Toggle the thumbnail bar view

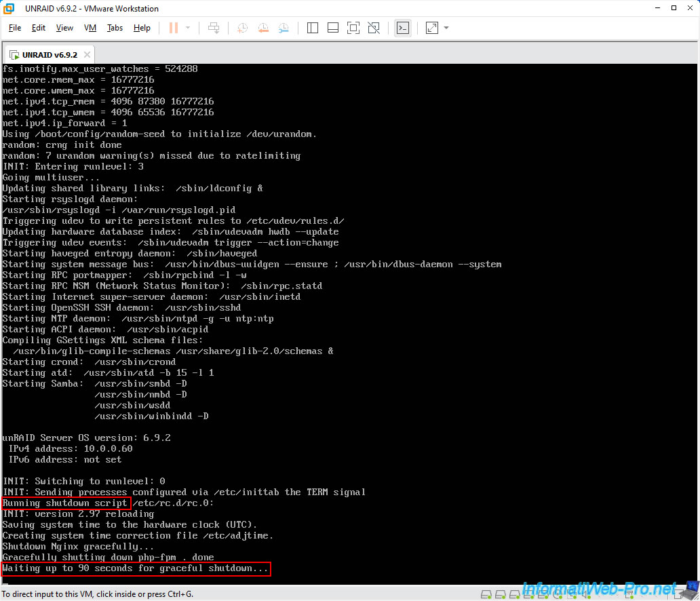(x=332, y=28)
